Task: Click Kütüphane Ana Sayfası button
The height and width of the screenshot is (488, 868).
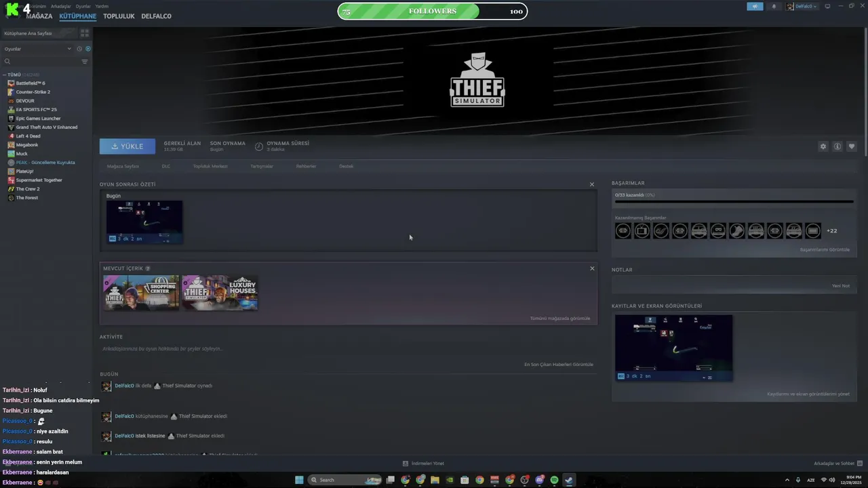Action: [39, 33]
